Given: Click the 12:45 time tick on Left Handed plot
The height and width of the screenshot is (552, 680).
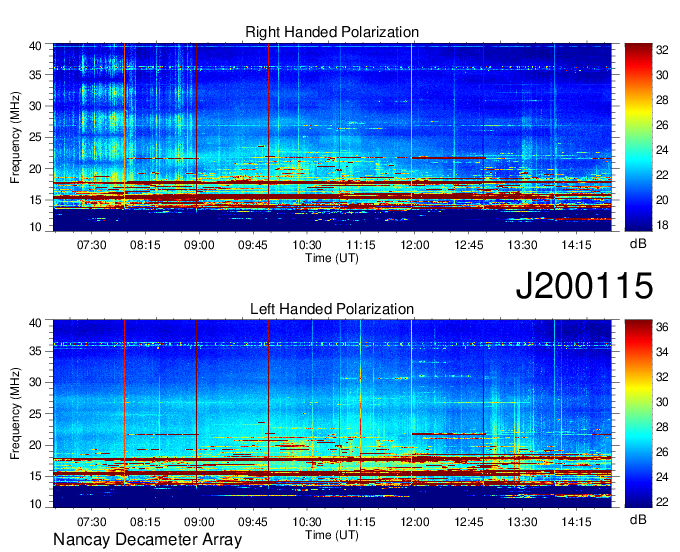Looking at the screenshot, I should (x=469, y=522).
